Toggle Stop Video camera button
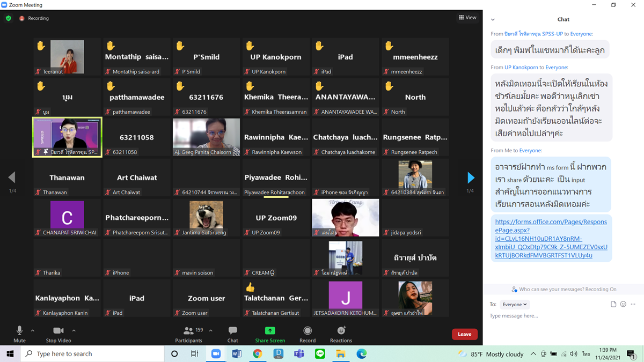Viewport: 644px width, 362px height. click(58, 331)
